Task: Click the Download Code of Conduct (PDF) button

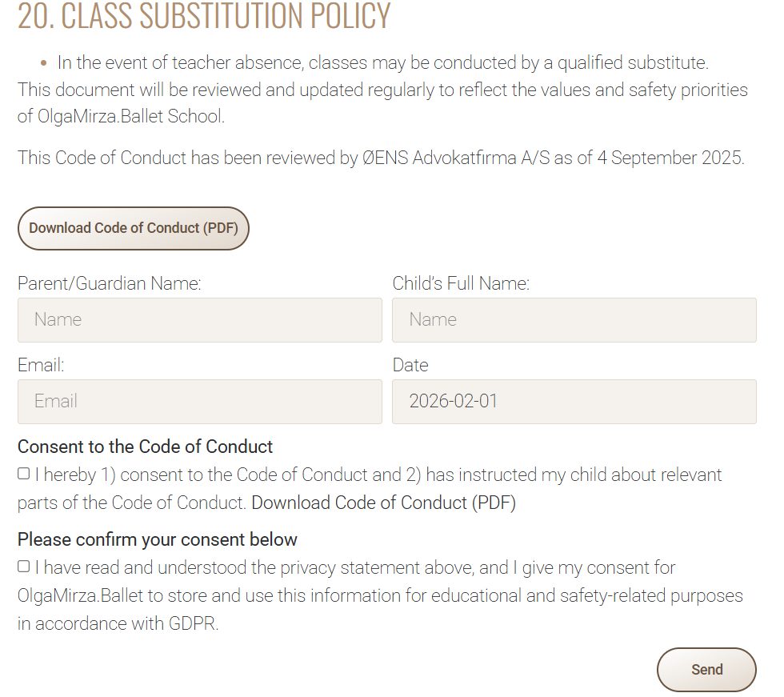Action: click(134, 228)
